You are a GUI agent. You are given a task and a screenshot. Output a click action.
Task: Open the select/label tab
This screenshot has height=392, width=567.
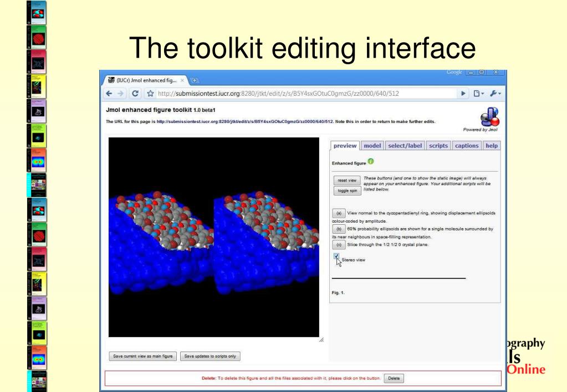click(405, 146)
